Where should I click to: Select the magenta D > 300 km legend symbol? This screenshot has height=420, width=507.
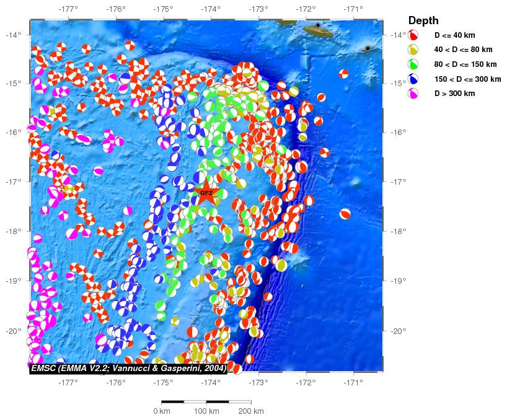coord(413,94)
